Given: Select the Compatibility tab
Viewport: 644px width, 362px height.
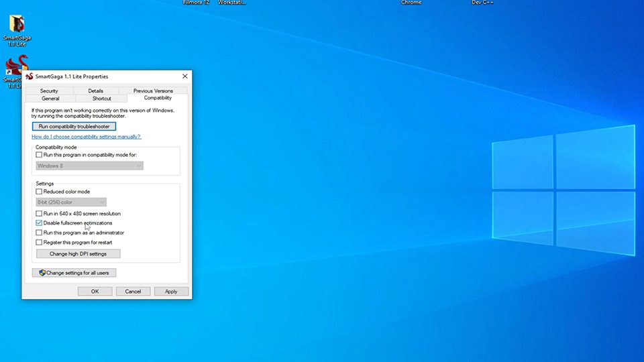Looking at the screenshot, I should point(158,98).
